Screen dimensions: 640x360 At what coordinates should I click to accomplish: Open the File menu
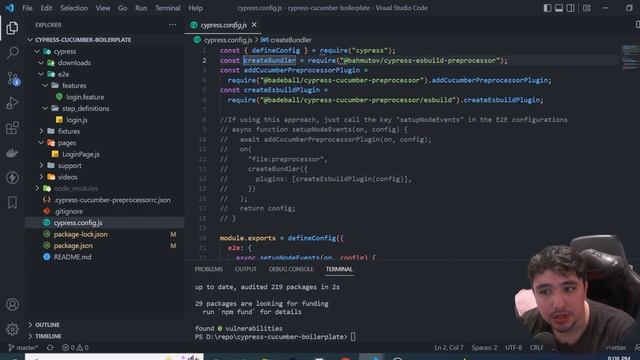(x=27, y=8)
